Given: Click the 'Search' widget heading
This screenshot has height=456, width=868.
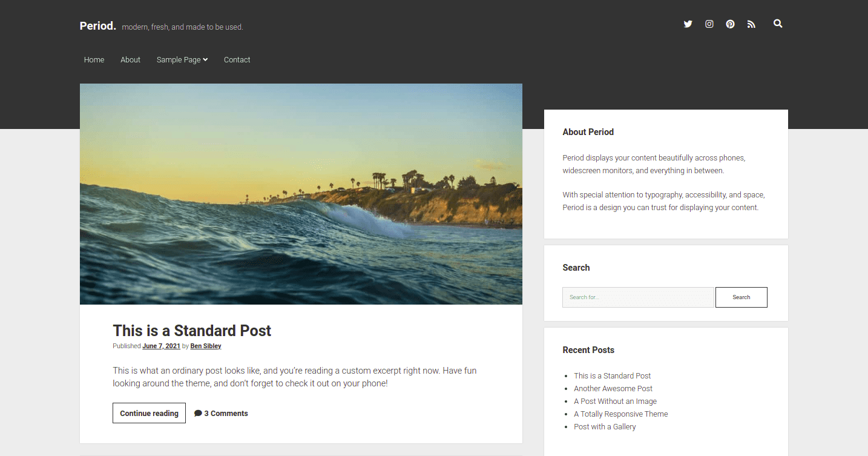Looking at the screenshot, I should pos(576,268).
